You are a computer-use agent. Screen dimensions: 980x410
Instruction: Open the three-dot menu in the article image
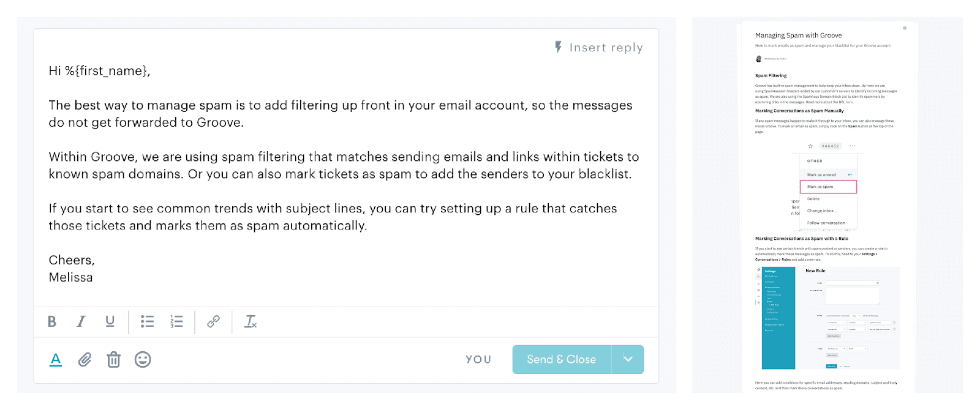pos(853,146)
